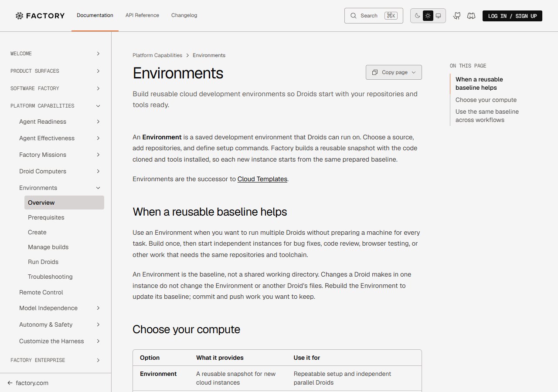Expand the Software Factory section chevron
Viewport: 558px width, 392px height.
98,88
